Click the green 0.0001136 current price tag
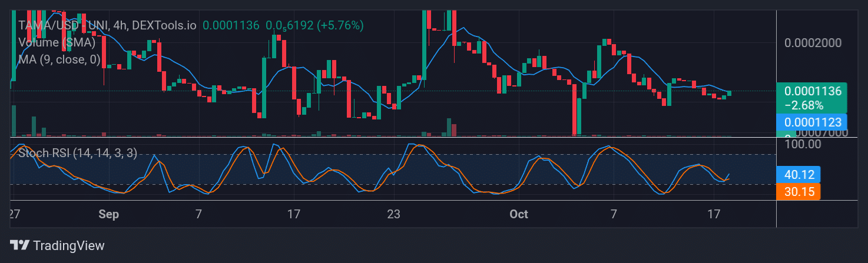 (811, 91)
